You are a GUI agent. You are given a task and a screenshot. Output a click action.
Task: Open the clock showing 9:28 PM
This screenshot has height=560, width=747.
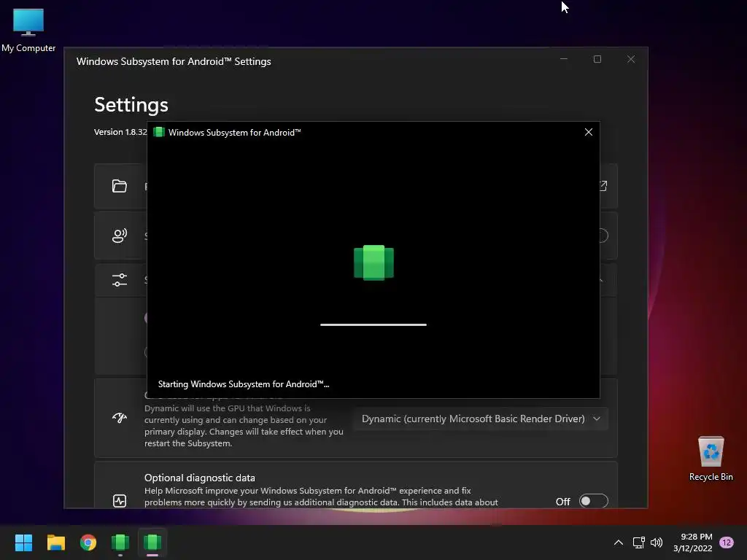pos(696,537)
